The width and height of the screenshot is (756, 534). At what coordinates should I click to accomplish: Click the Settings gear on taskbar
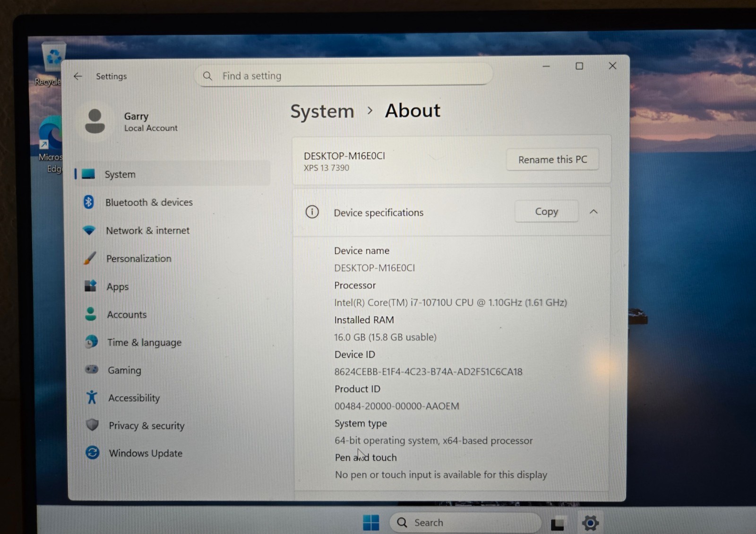(590, 523)
